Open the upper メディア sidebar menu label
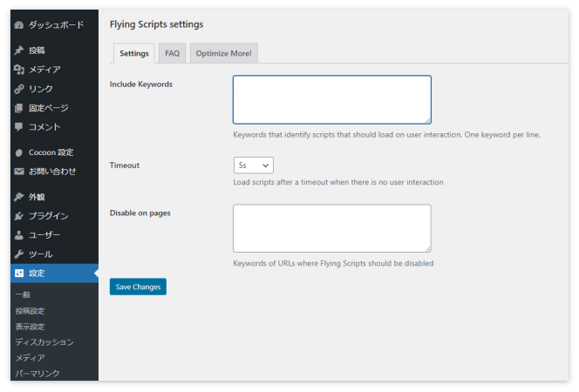 tap(44, 70)
